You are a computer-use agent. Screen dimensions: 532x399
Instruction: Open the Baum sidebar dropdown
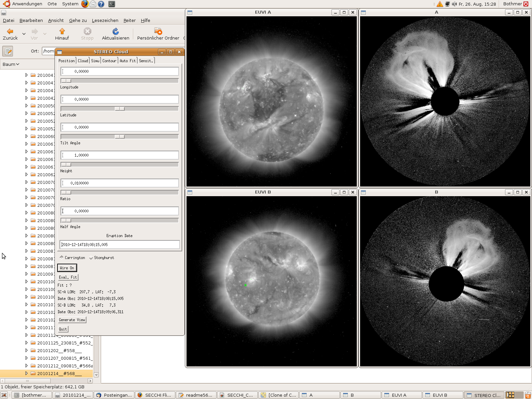click(x=11, y=64)
